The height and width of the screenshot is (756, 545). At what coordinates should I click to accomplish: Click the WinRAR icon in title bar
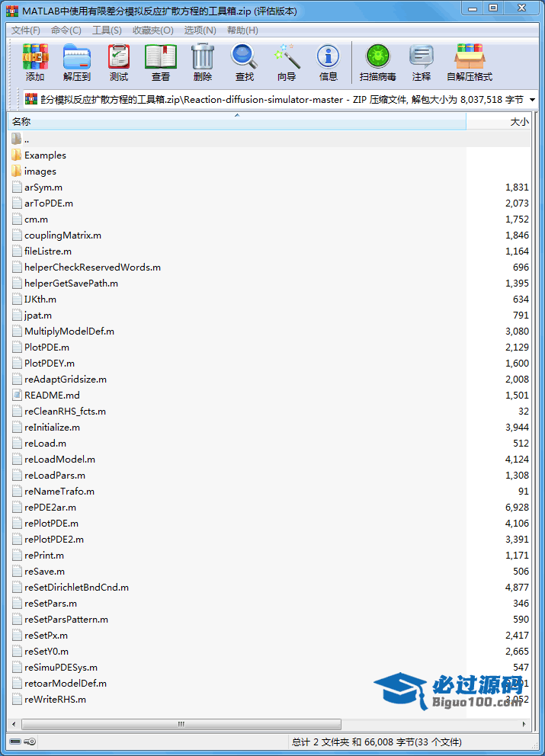pyautogui.click(x=12, y=11)
